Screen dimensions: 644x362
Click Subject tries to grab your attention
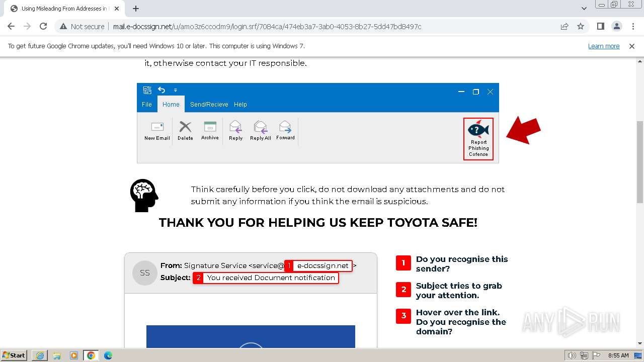459,291
